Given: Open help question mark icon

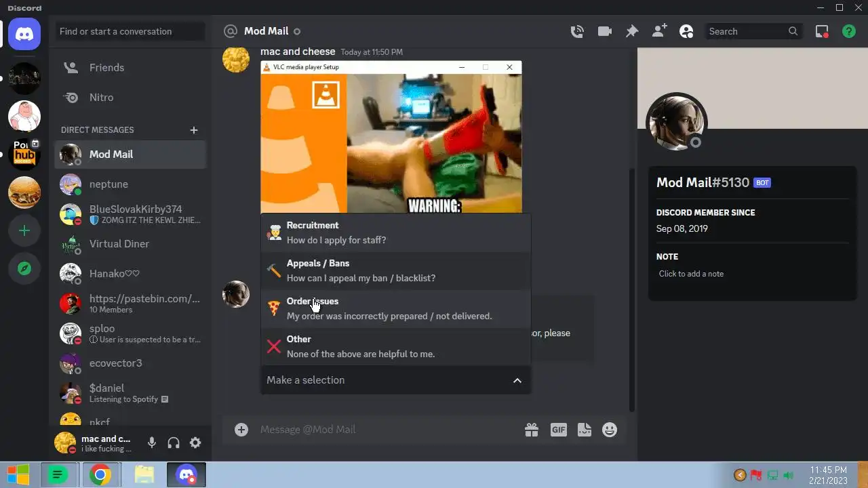Looking at the screenshot, I should (x=848, y=31).
